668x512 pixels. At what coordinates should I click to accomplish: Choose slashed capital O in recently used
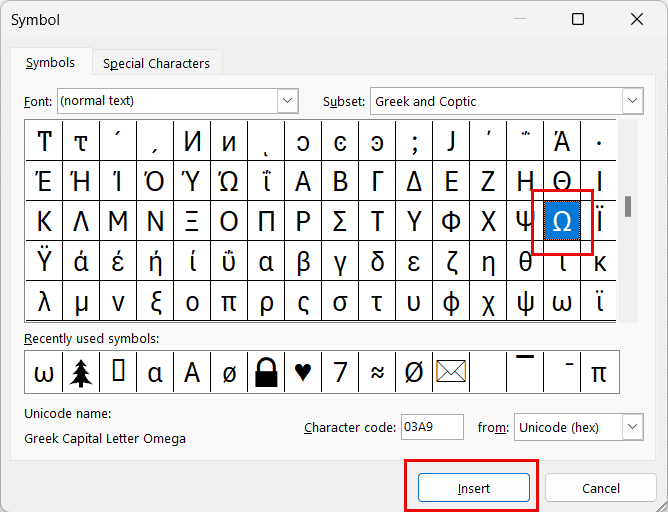414,372
